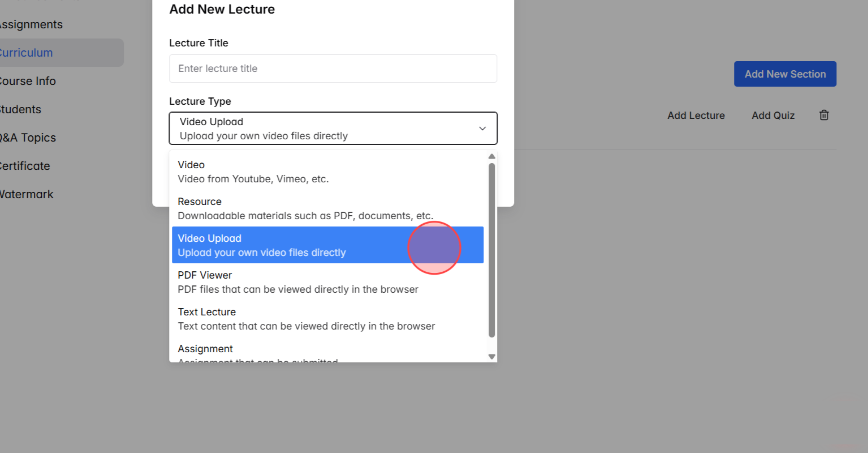
Task: Open the Students page
Action: point(20,109)
